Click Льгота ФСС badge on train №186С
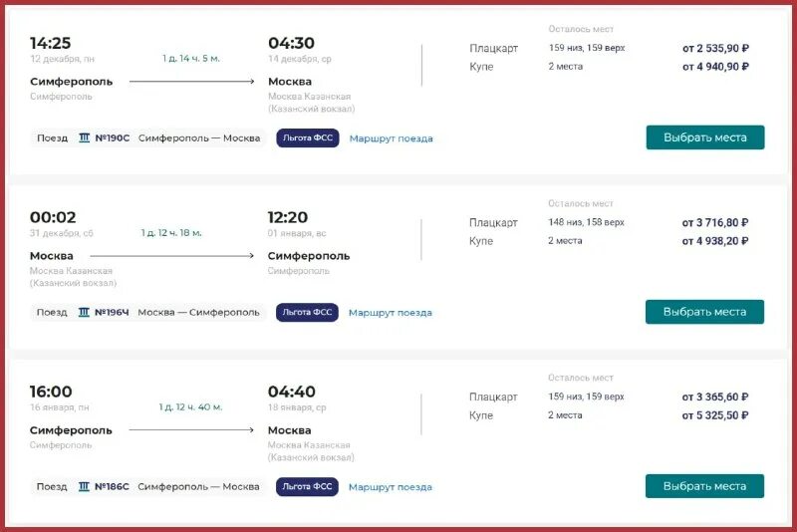Screen dimensions: 797x532 307,487
